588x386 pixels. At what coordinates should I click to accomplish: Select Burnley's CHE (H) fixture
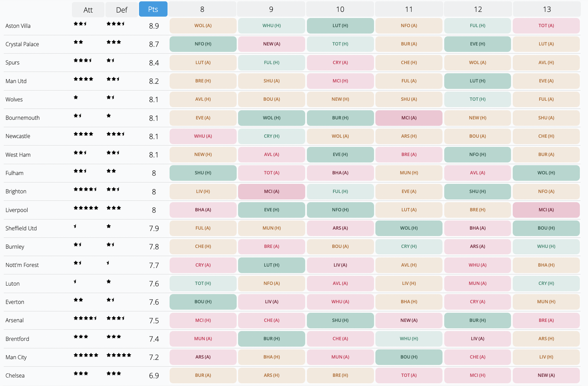pos(202,247)
